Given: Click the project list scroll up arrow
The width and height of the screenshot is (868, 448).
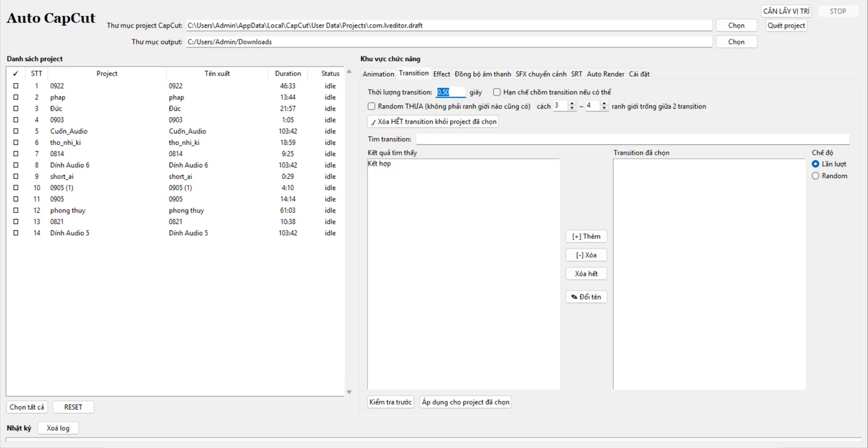Looking at the screenshot, I should coord(349,72).
